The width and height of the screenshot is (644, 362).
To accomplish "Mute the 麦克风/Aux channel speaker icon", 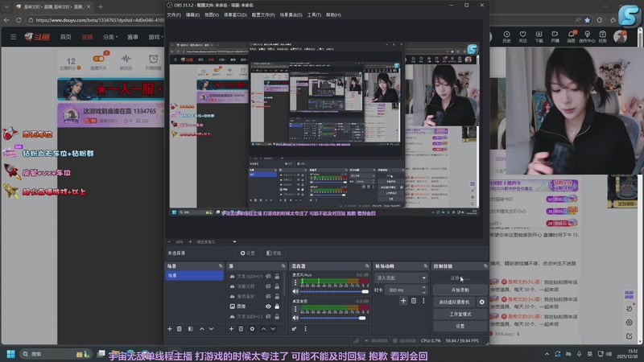I will [295, 291].
